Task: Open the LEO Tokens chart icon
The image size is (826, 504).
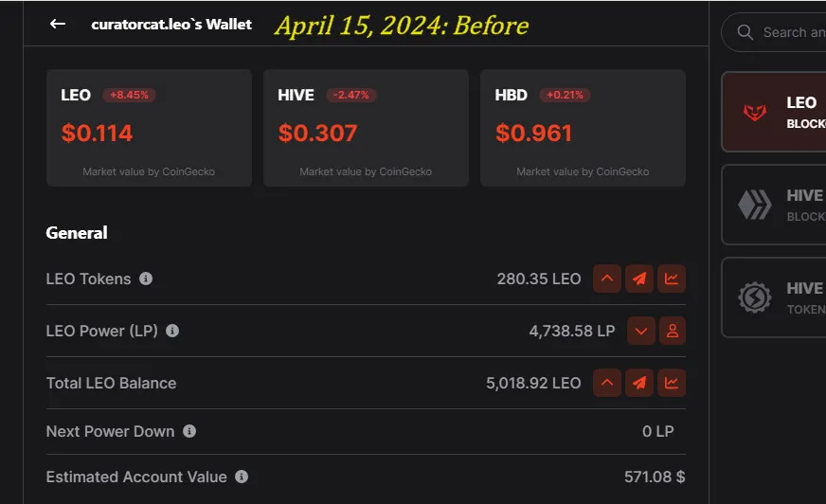Action: coord(671,279)
